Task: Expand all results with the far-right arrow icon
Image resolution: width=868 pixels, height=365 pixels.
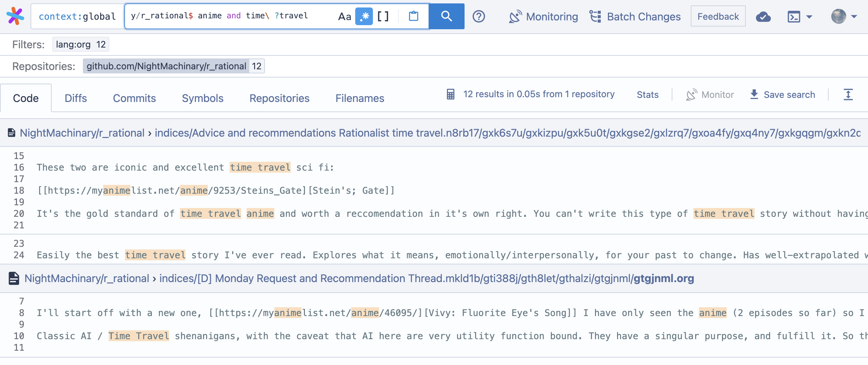Action: 848,94
